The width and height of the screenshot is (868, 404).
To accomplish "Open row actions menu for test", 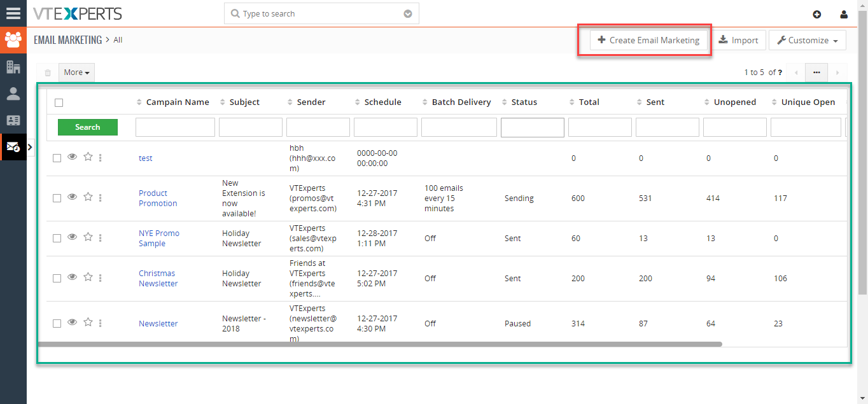I will tap(101, 158).
